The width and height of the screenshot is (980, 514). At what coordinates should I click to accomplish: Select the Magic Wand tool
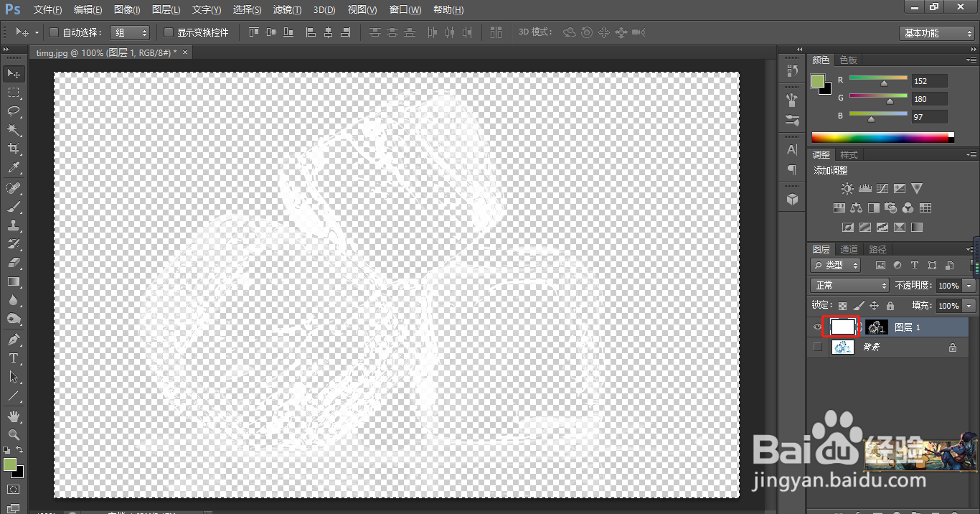click(x=14, y=130)
